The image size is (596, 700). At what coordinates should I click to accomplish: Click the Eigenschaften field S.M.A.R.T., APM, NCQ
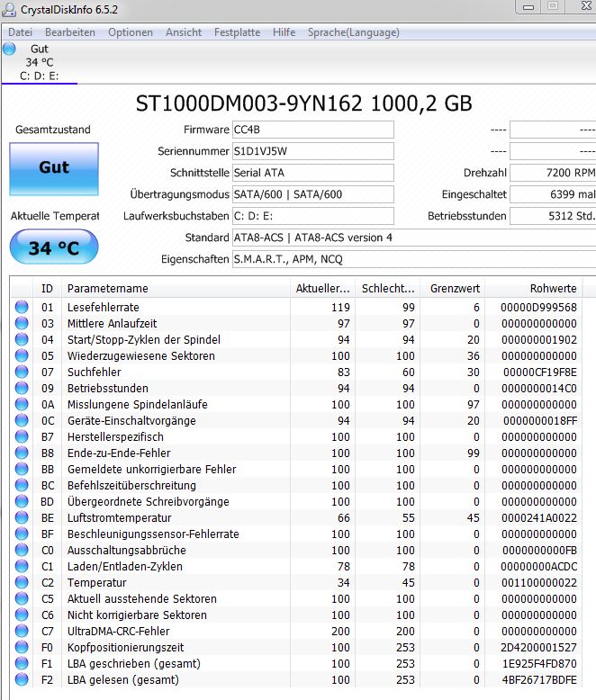[x=414, y=259]
